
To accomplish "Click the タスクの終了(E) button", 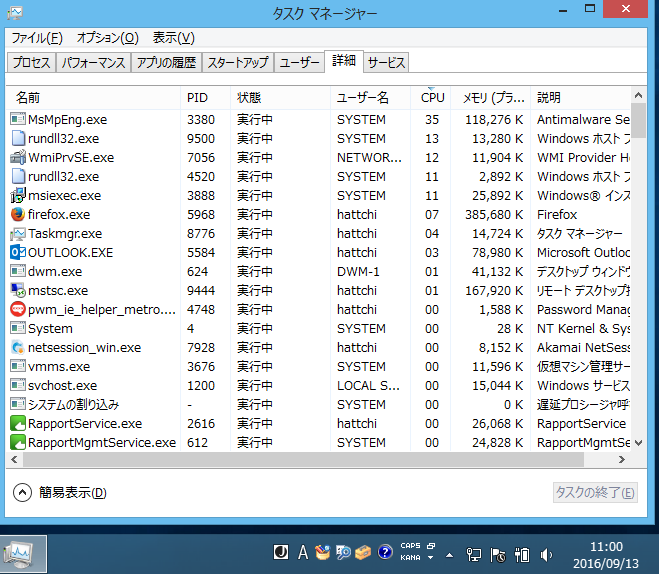I will click(595, 492).
